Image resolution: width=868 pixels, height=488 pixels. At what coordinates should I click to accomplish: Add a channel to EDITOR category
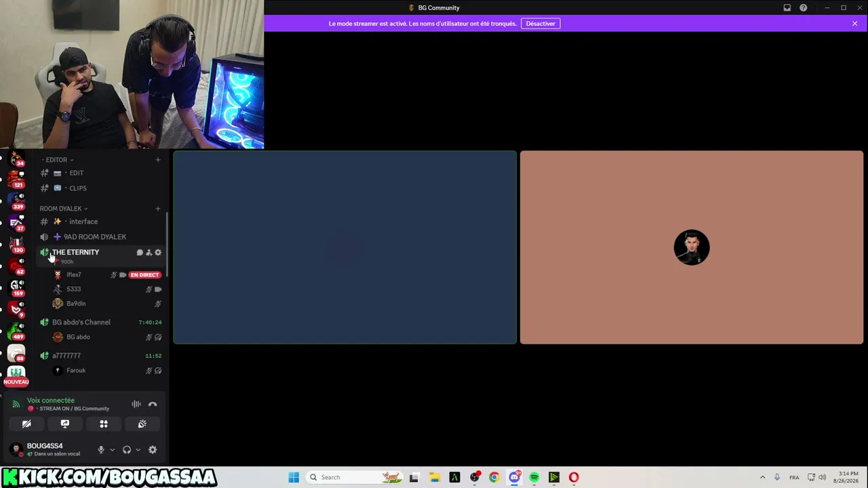158,160
